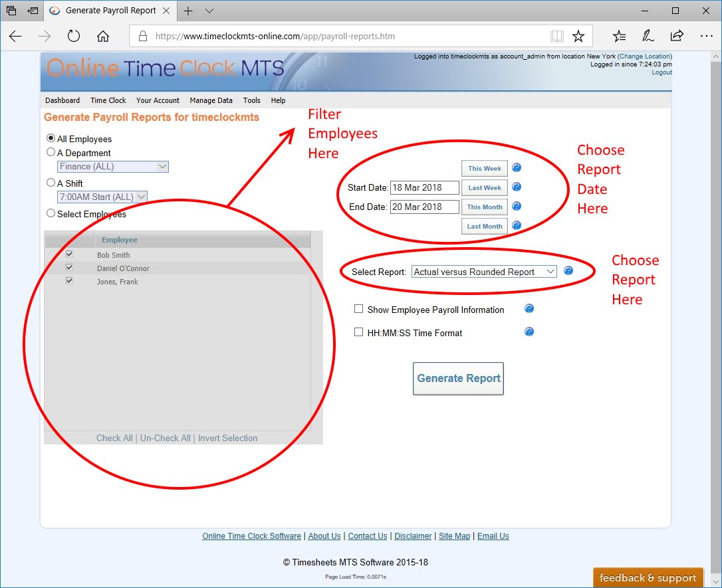Click the help icon beside This Week
This screenshot has width=722, height=588.
point(517,167)
